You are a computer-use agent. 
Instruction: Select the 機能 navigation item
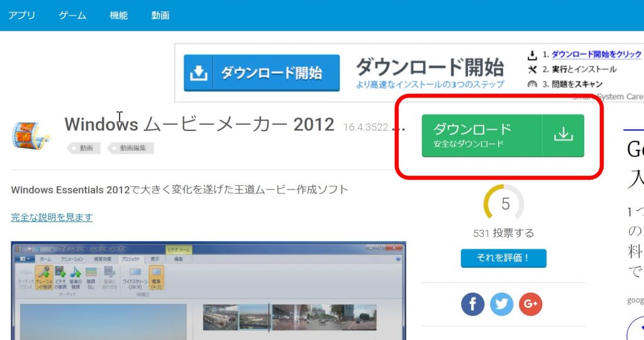[119, 16]
